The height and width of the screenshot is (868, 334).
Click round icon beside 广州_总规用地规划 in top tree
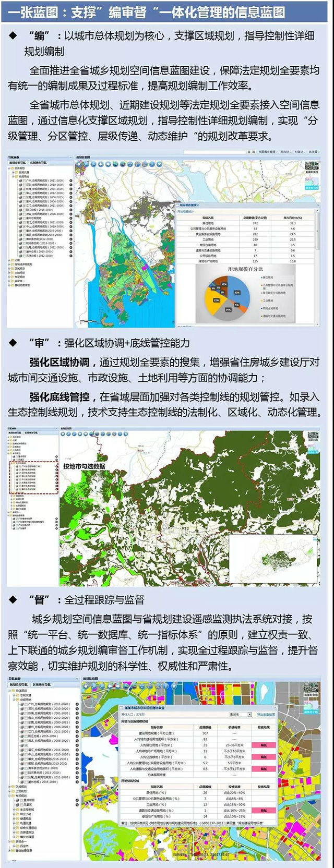[71, 180]
